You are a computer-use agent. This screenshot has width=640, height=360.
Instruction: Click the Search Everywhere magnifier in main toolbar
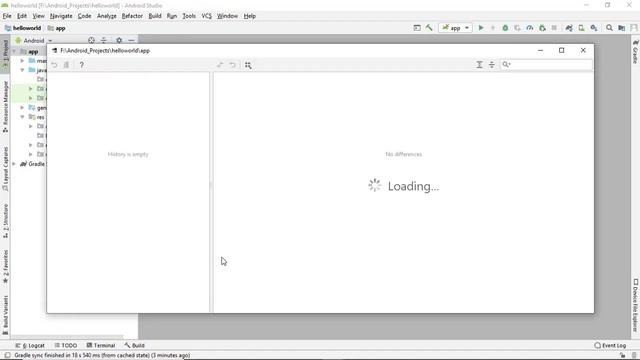(x=609, y=28)
